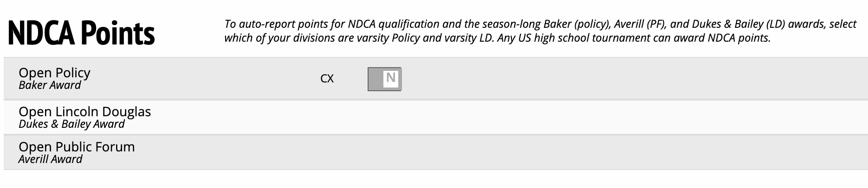Screen dimensions: 868x188
Task: Click the auto-report points description text
Action: (x=540, y=24)
